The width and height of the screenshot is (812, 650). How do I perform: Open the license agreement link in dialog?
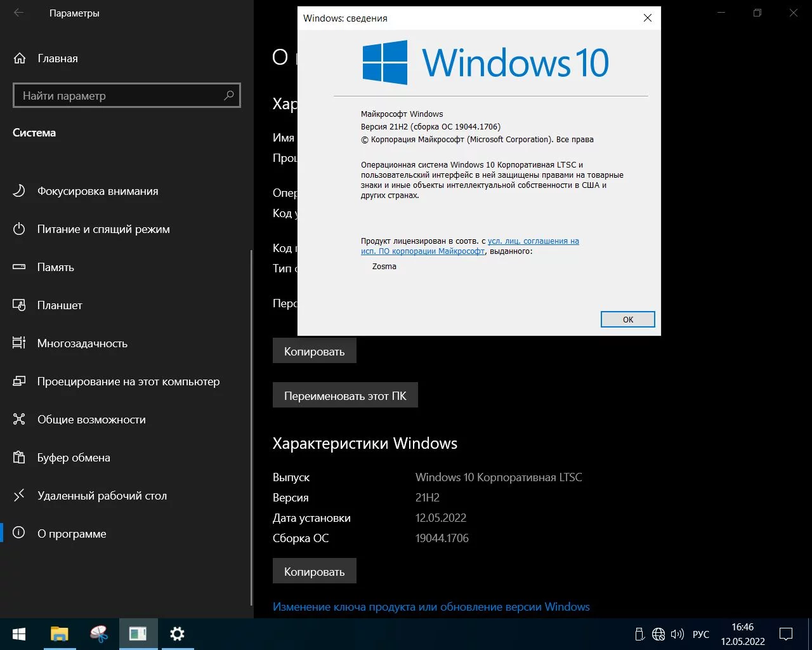click(x=533, y=241)
